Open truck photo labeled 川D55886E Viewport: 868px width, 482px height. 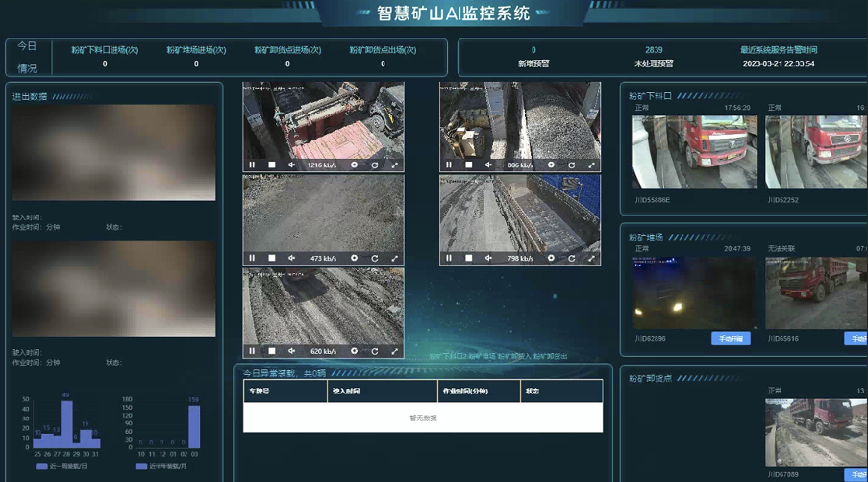tap(695, 152)
